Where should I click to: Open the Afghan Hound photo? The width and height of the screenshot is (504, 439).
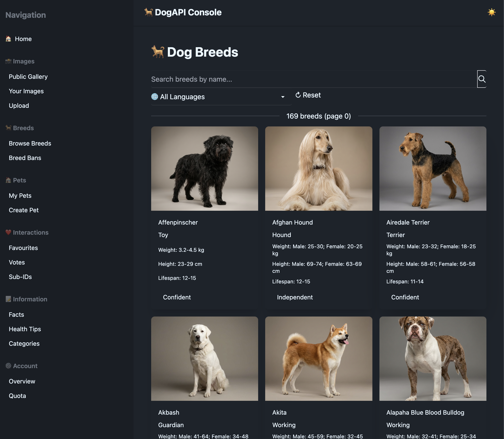click(x=318, y=169)
